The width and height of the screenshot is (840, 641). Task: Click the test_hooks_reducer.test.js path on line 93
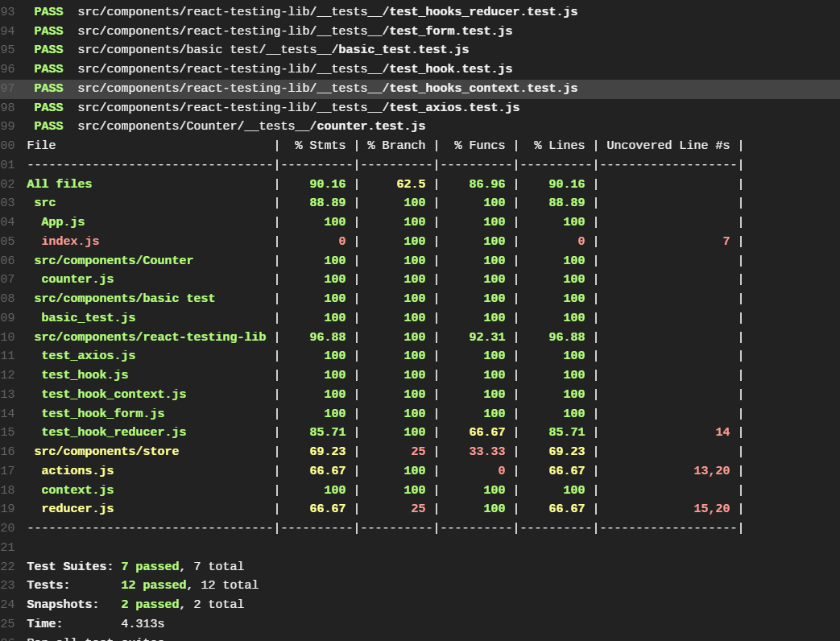(x=327, y=11)
